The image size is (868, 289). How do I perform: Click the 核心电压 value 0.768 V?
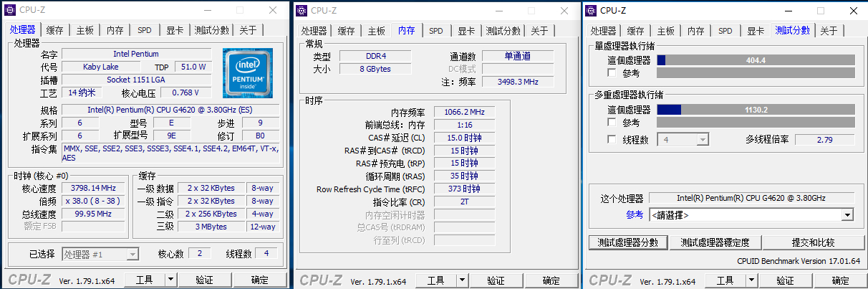(x=186, y=93)
